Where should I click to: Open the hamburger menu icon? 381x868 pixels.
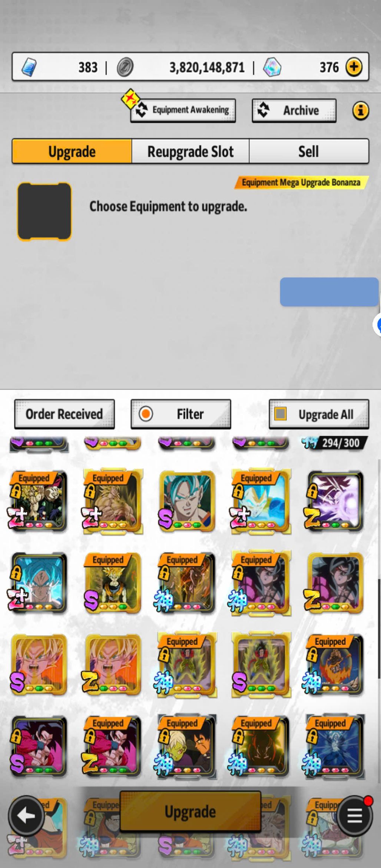354,816
